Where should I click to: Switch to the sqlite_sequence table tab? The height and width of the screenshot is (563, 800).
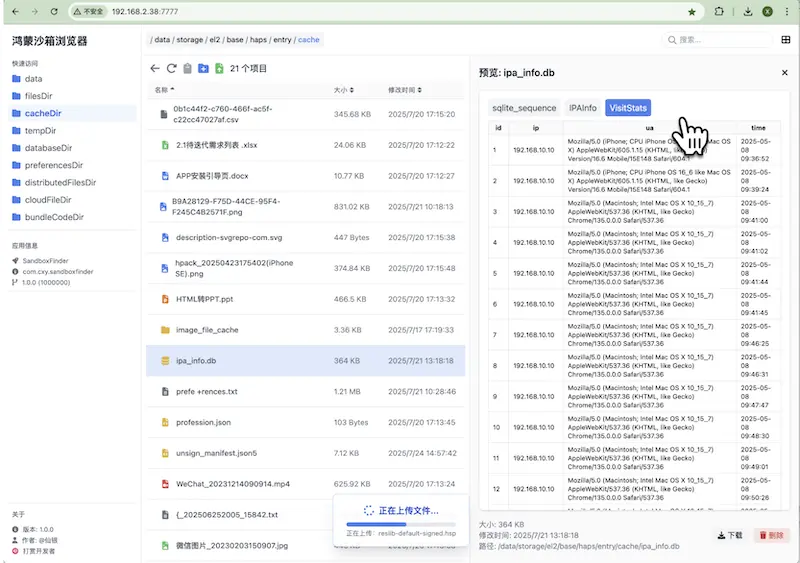[524, 108]
